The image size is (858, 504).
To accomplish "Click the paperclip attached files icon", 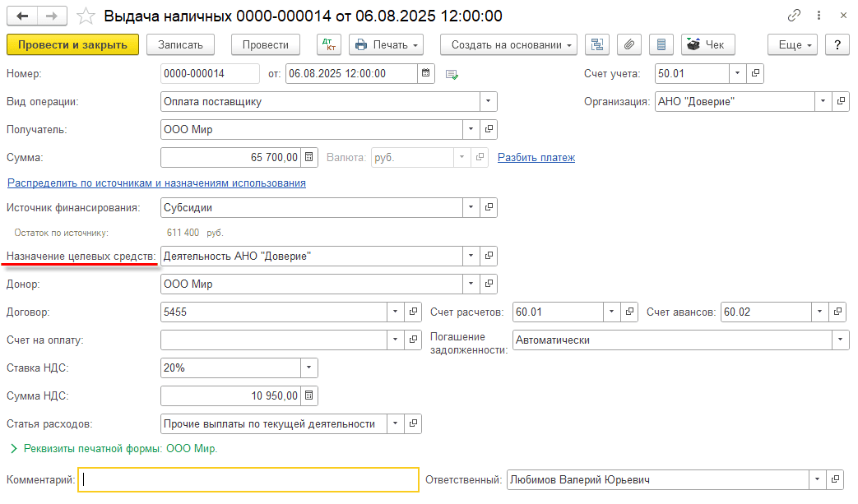I will coord(628,44).
